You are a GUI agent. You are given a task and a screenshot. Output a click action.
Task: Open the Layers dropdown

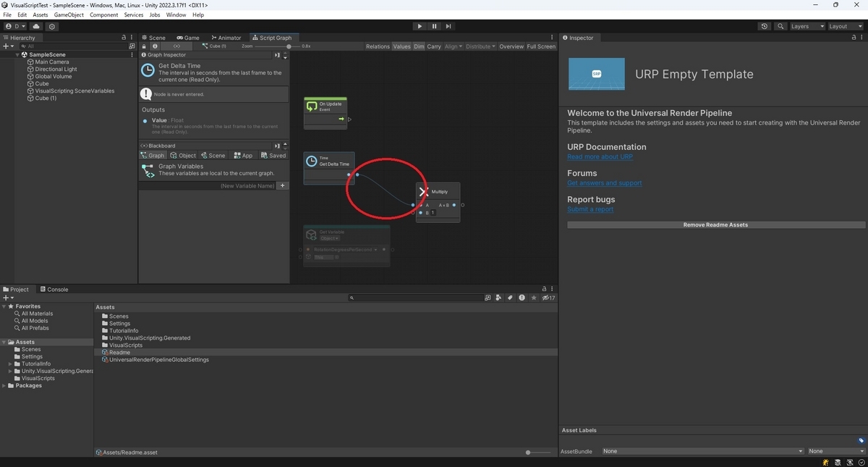tap(807, 26)
